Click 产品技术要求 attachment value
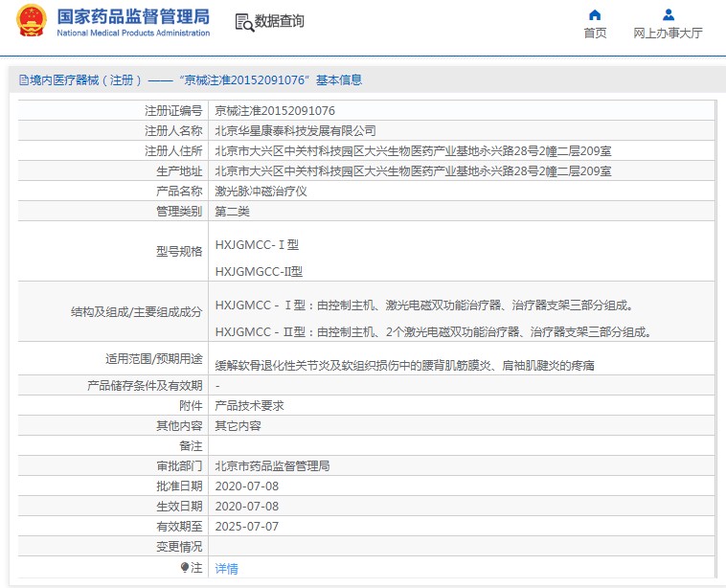 coord(250,406)
